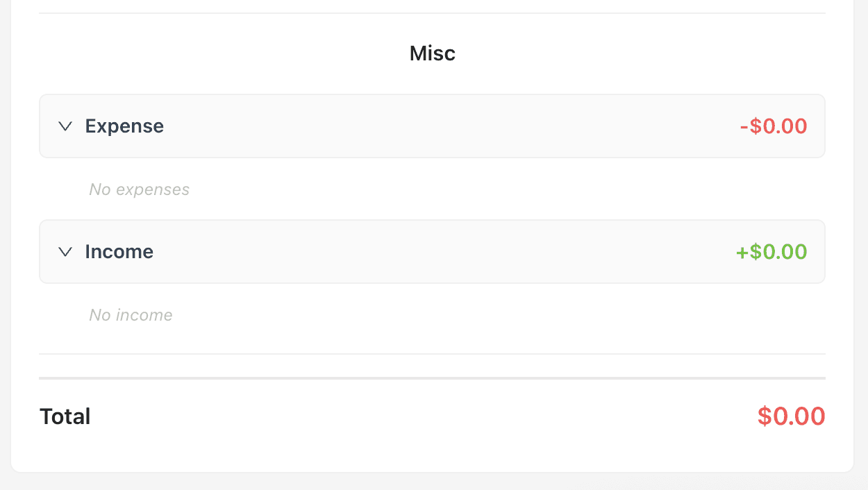Click the 'No income' placeholder text
The image size is (868, 490).
pyautogui.click(x=131, y=315)
